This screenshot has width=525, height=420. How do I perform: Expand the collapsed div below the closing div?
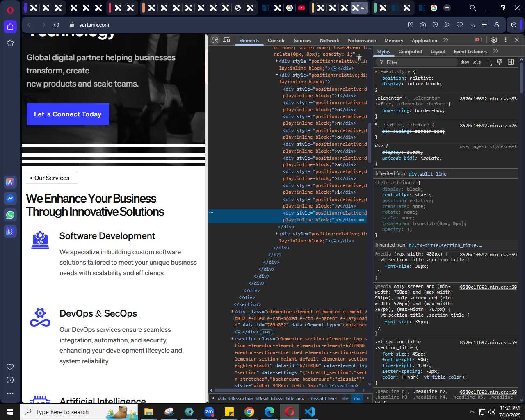click(276, 234)
